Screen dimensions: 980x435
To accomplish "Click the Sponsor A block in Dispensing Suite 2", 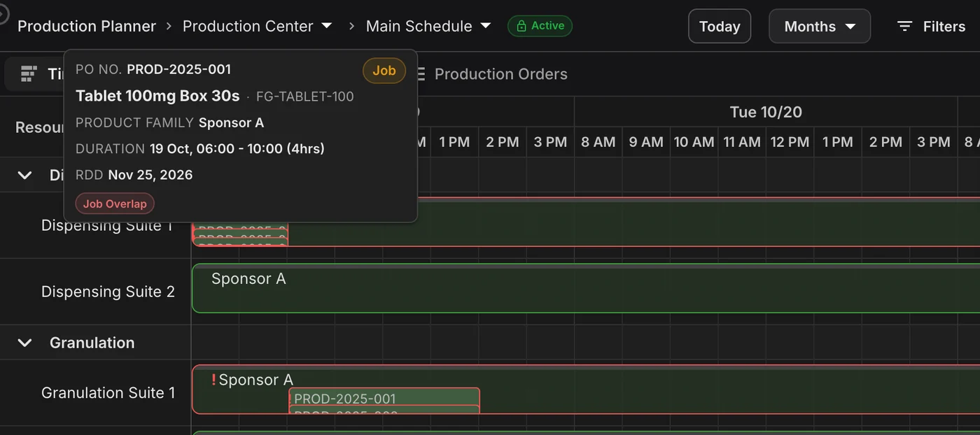I will click(x=586, y=288).
